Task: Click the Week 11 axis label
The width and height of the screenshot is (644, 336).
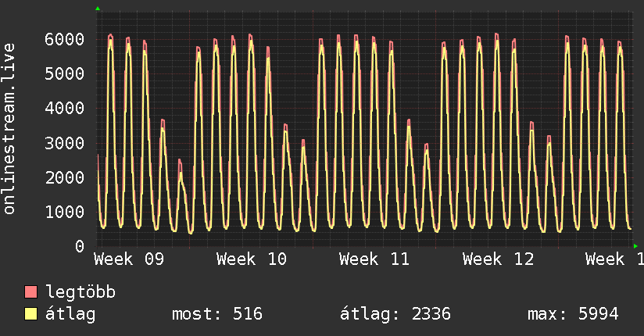Action: tap(374, 259)
